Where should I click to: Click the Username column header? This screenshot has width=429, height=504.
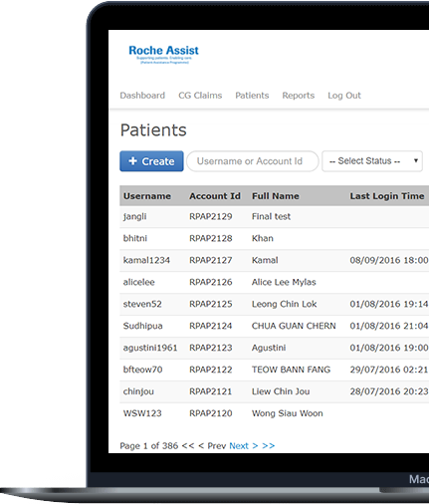(x=147, y=196)
